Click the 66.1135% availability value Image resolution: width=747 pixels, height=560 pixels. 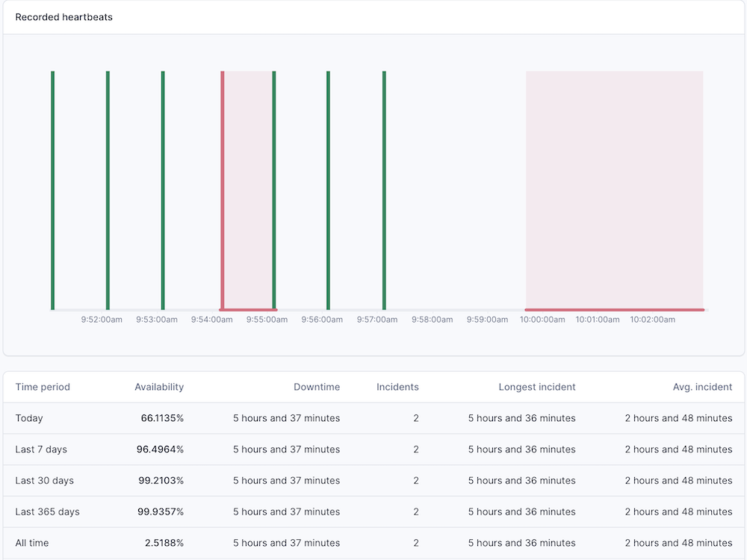tap(162, 418)
